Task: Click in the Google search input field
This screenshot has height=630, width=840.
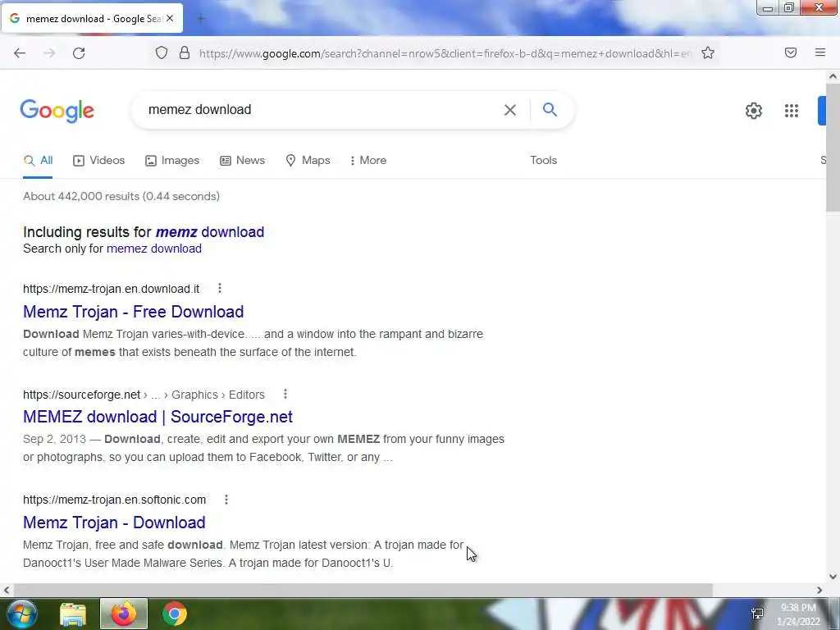Action: pos(322,110)
